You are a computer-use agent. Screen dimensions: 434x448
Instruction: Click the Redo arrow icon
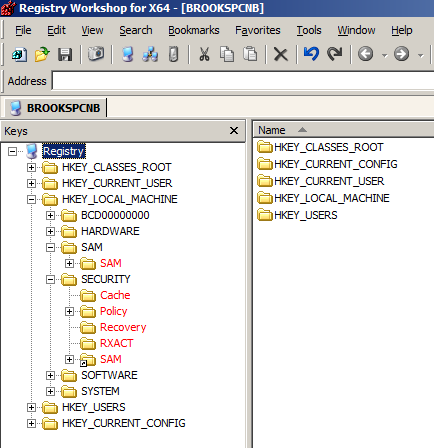pyautogui.click(x=334, y=54)
